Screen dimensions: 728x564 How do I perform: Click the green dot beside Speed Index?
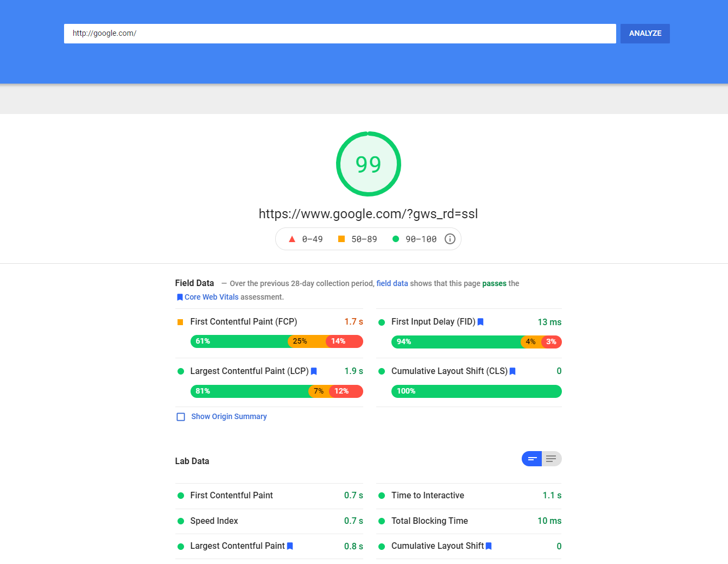point(181,521)
